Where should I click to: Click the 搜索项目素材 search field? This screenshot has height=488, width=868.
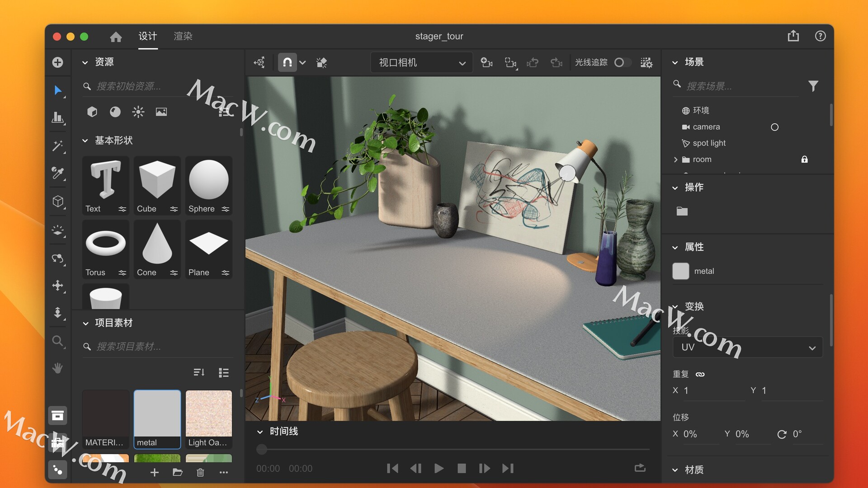click(x=158, y=347)
